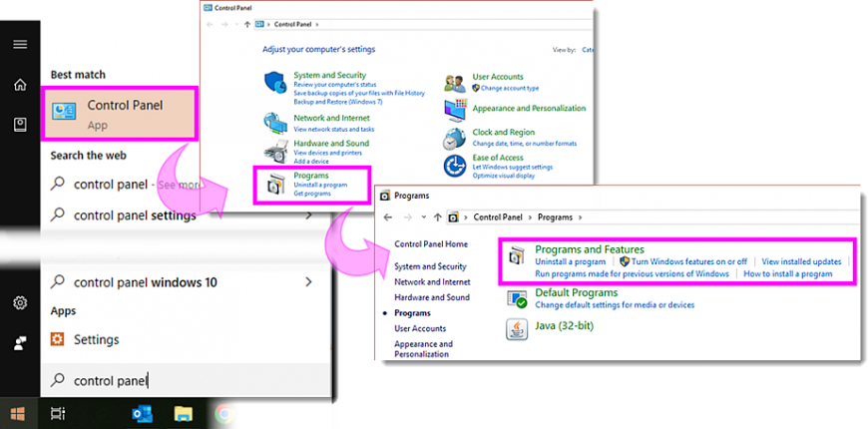The width and height of the screenshot is (868, 429).
Task: Expand the control panel windows 10 suggestion arrow
Action: click(309, 282)
